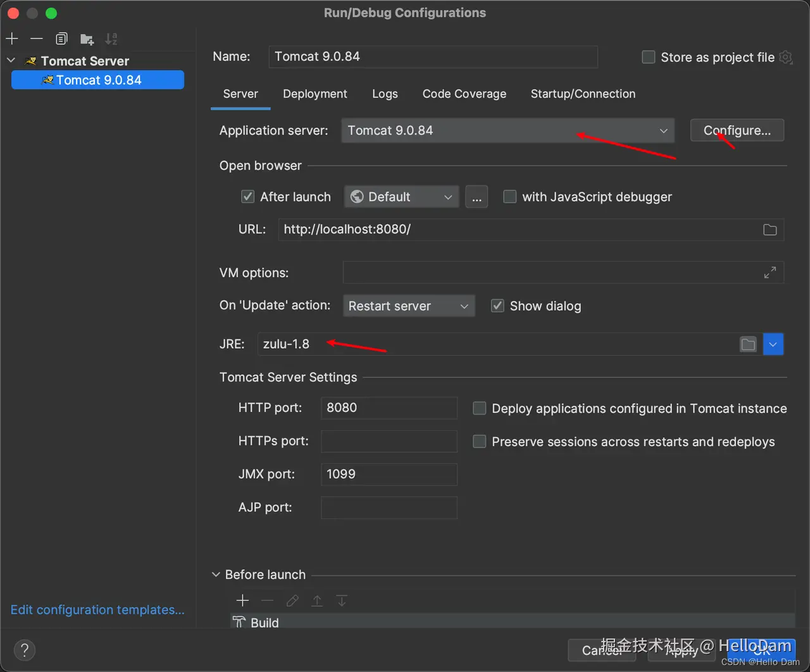Collapse the Before launch section
This screenshot has height=672, width=810.
pos(216,575)
